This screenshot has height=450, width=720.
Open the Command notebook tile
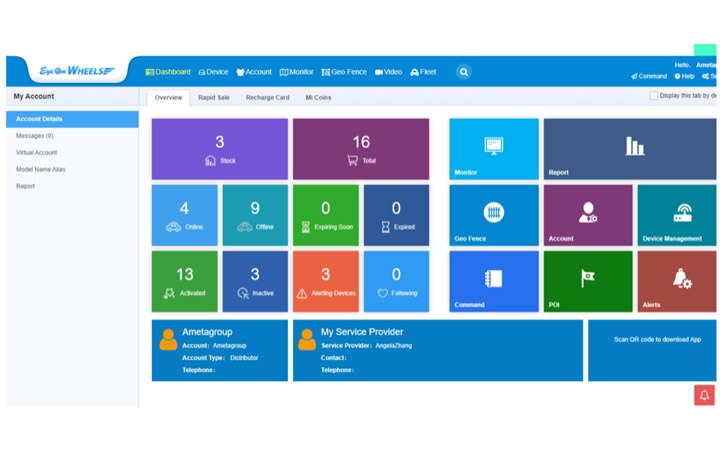tap(493, 280)
